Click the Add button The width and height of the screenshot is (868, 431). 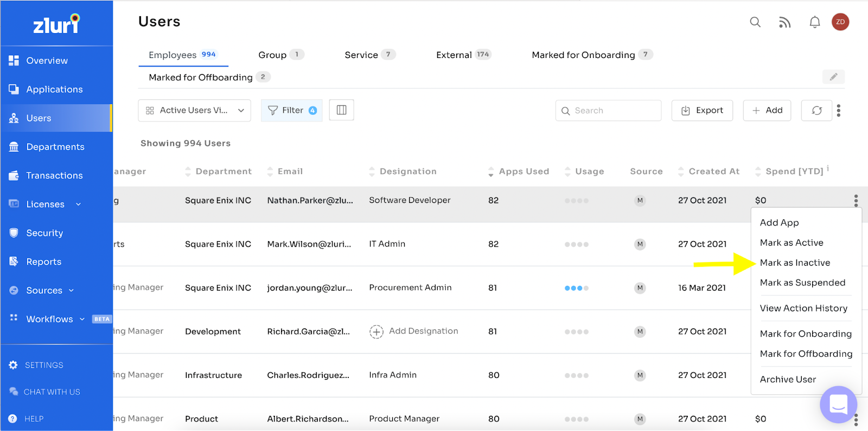[767, 111]
